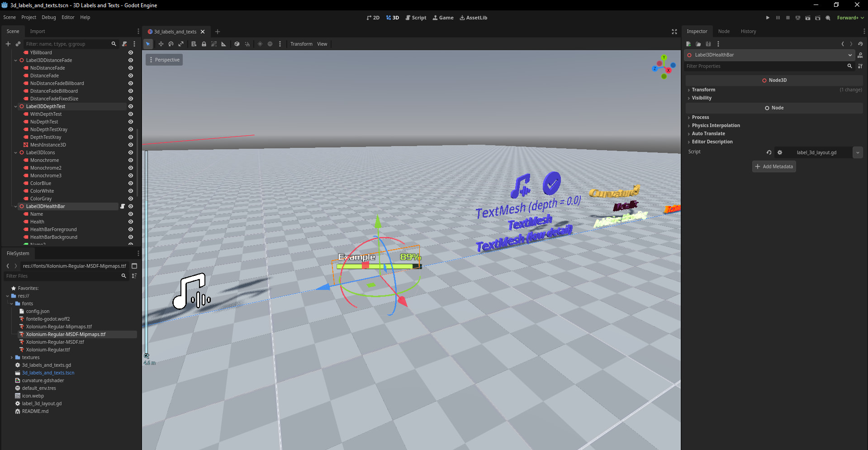Open the Debug menu
The width and height of the screenshot is (868, 450).
(x=49, y=17)
